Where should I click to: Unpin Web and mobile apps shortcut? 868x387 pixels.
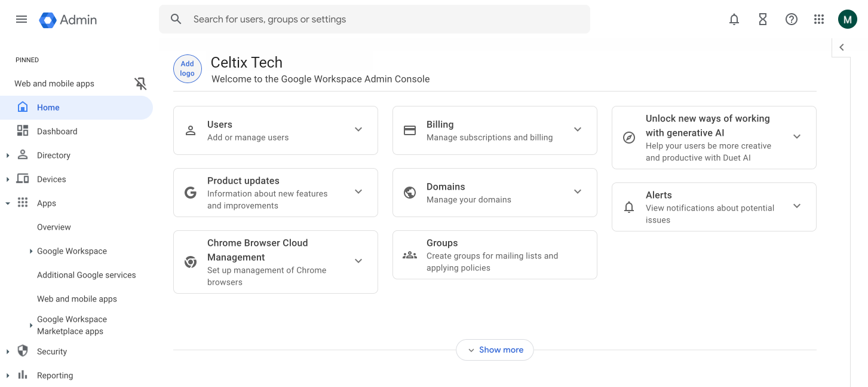[x=140, y=84]
